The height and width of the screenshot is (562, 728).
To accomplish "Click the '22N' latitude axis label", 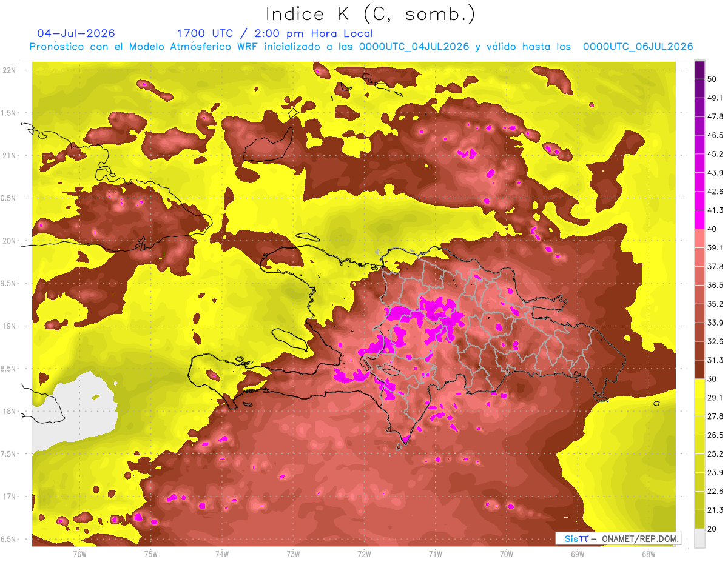I will [x=10, y=70].
